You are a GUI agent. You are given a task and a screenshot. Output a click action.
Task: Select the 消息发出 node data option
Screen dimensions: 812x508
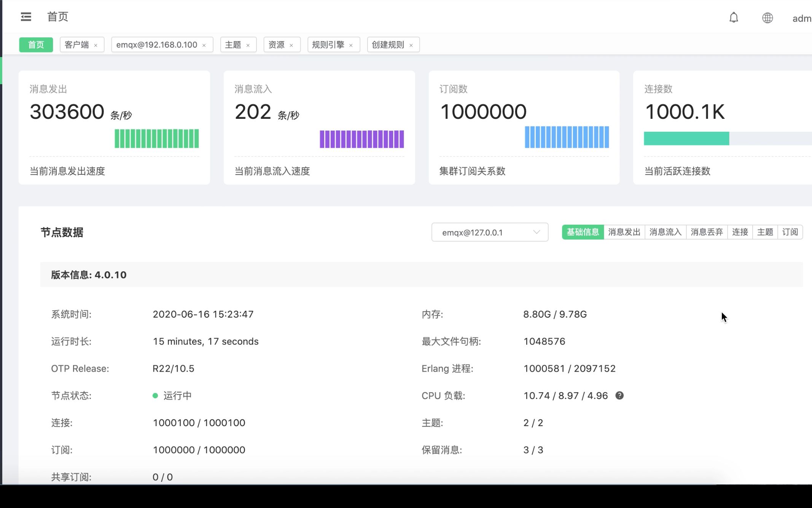coord(624,232)
